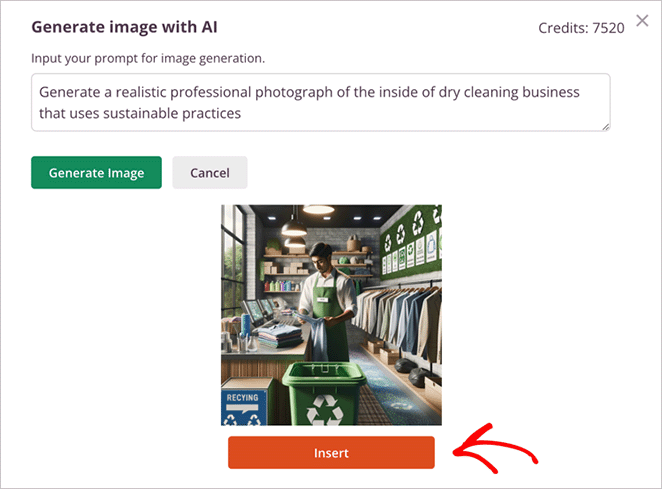The height and width of the screenshot is (489, 662).
Task: Click inside the image prompt text field
Action: coord(321,103)
